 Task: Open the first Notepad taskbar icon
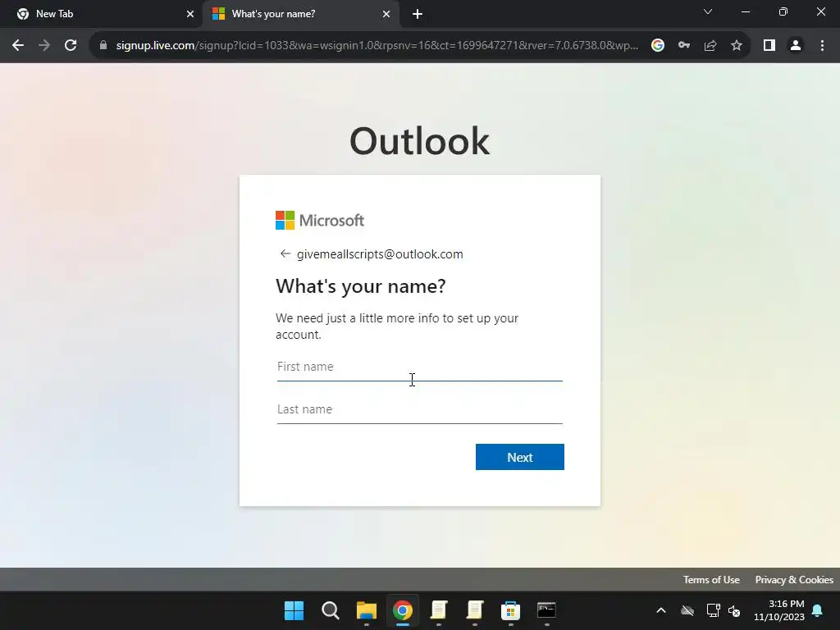[439, 610]
